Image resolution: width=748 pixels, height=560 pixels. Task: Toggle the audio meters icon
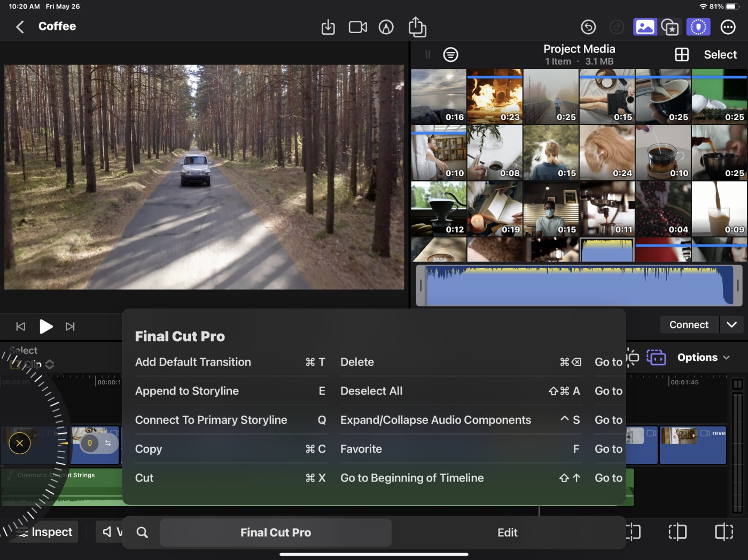[x=737, y=384]
